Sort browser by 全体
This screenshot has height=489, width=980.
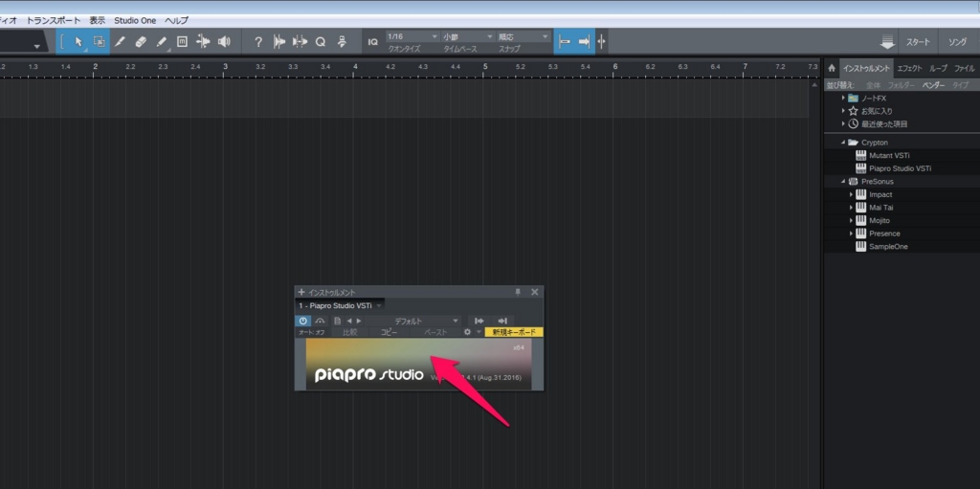tap(873, 85)
